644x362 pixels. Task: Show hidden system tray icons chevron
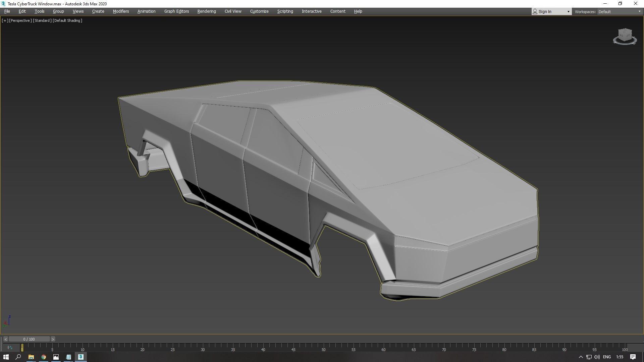[x=581, y=357]
